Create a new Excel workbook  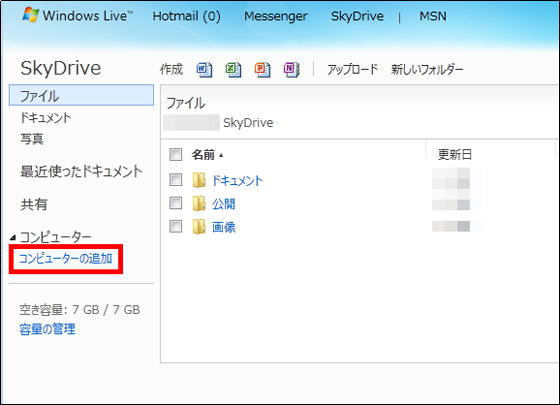[x=233, y=70]
